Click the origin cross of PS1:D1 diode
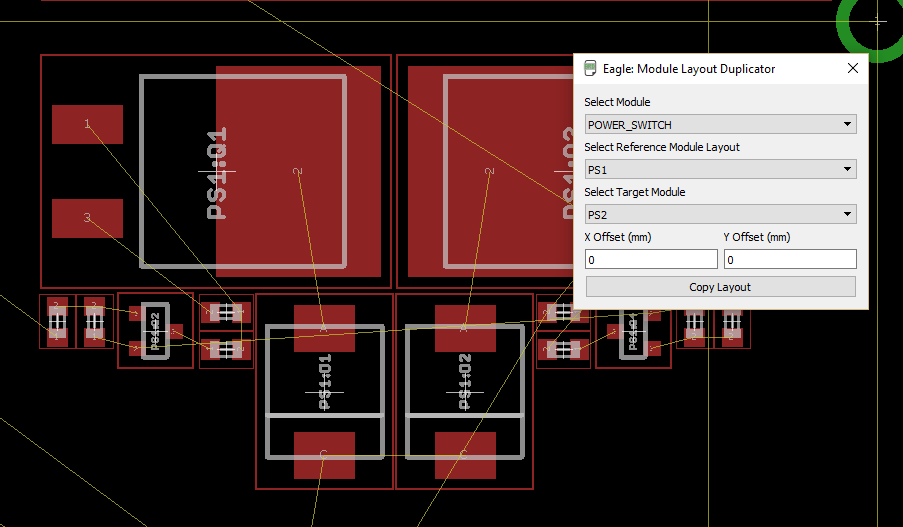903x527 pixels. [324, 393]
